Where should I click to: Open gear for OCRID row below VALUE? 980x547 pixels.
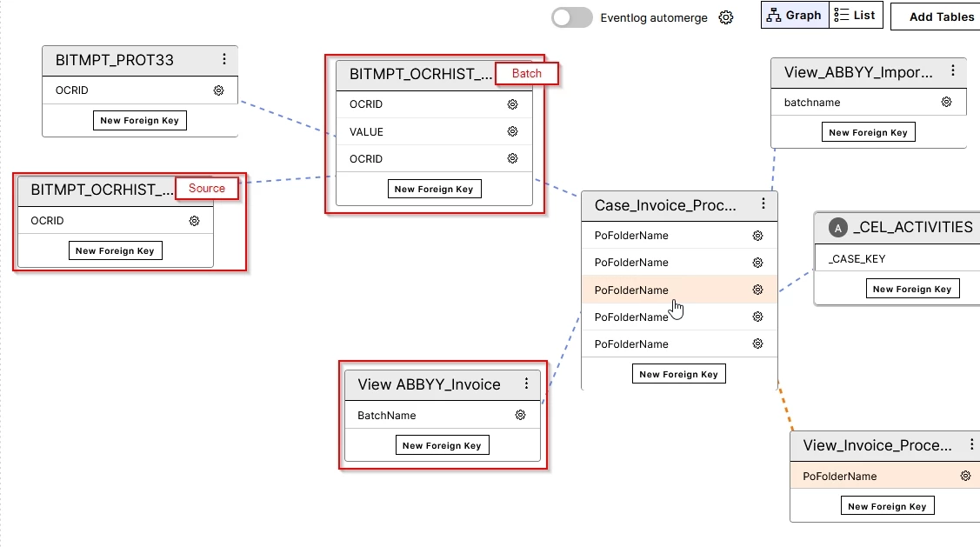click(512, 159)
